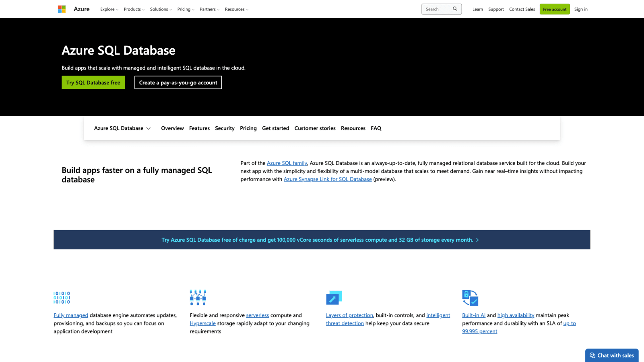
Task: Click the binary code fully managed icon
Action: pyautogui.click(x=62, y=298)
